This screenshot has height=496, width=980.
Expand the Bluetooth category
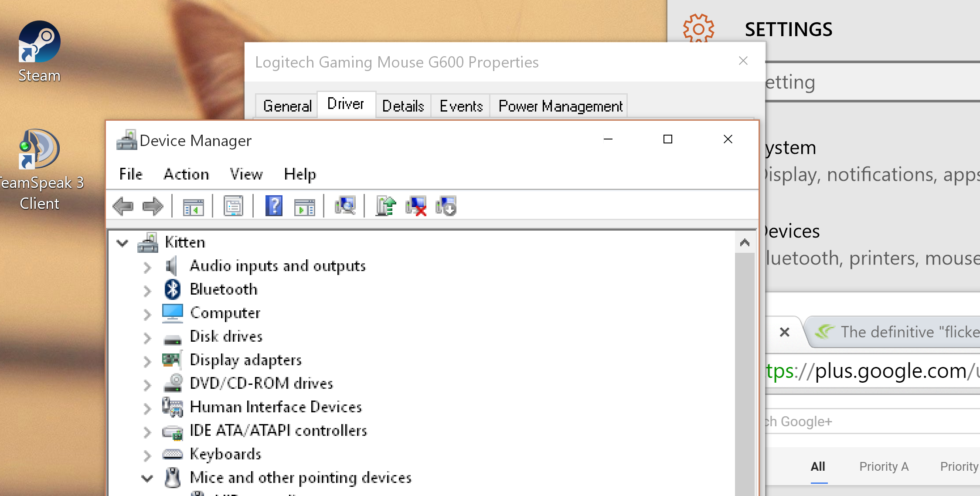tap(147, 291)
